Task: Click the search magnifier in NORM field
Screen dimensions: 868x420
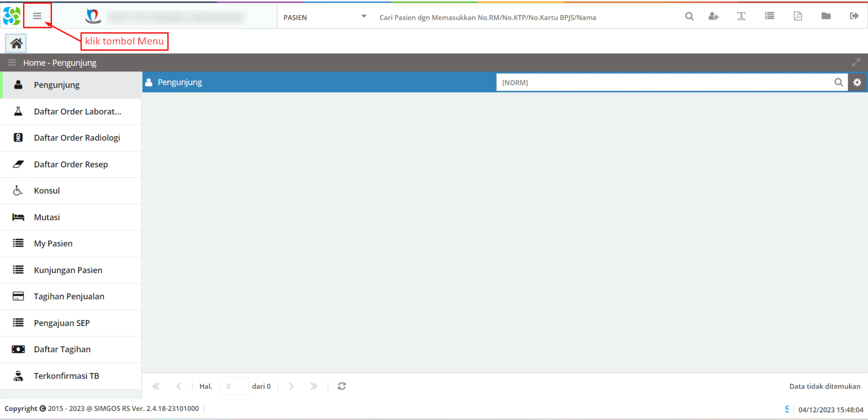Action: click(839, 82)
